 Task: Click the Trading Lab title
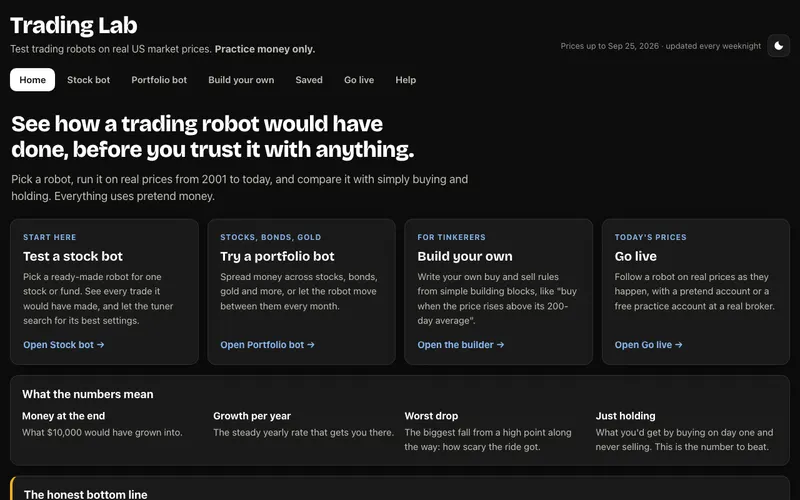(74, 26)
